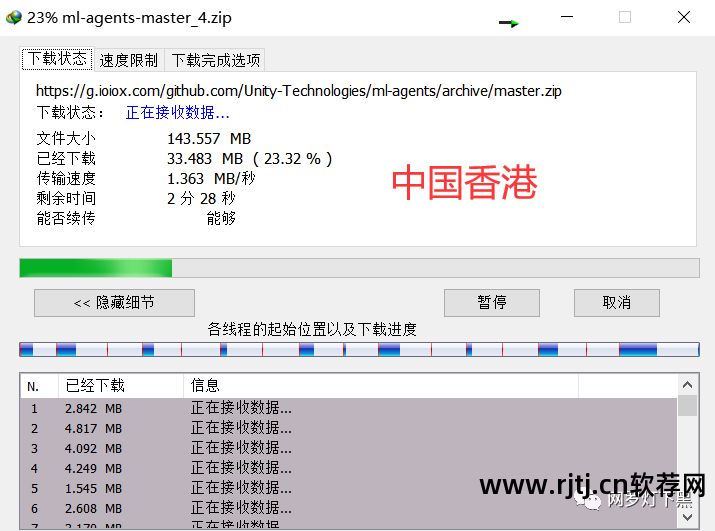Click the 剩余时间 label
715x531 pixels.
(x=66, y=198)
